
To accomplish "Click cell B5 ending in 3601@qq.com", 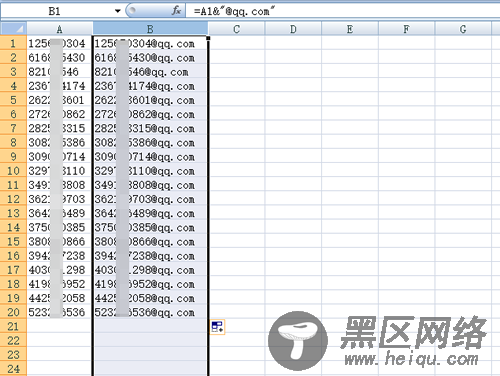I will pos(150,100).
